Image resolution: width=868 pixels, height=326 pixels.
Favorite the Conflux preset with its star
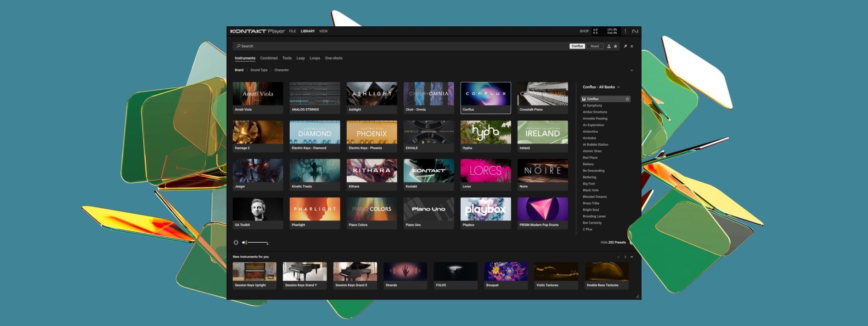click(627, 99)
